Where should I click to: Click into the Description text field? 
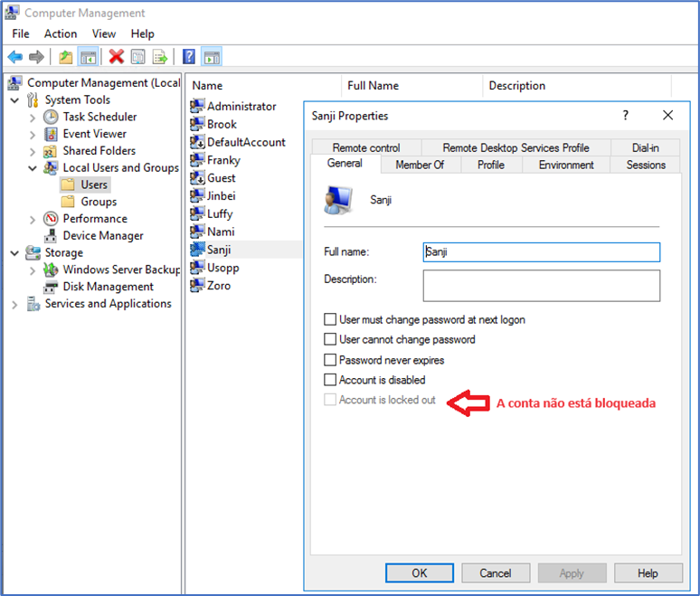541,286
